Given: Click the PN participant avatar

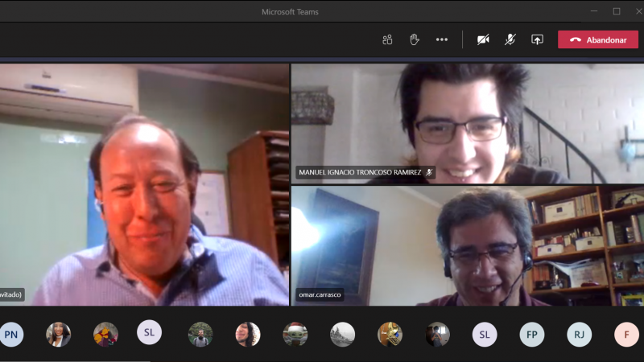Looking at the screenshot, I should tap(11, 334).
